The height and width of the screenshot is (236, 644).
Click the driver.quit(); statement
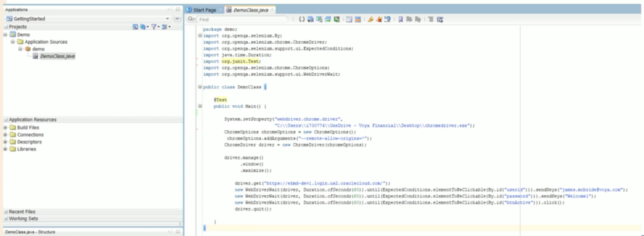253,209
